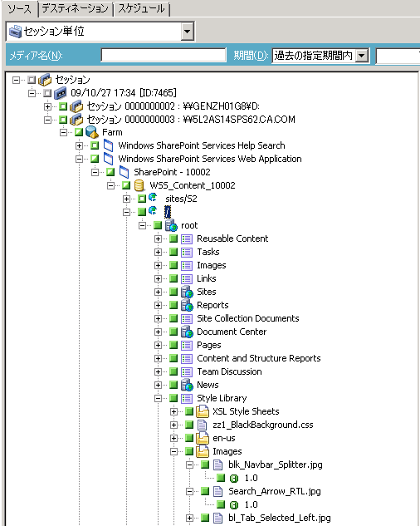Select the News tree item label

[208, 385]
